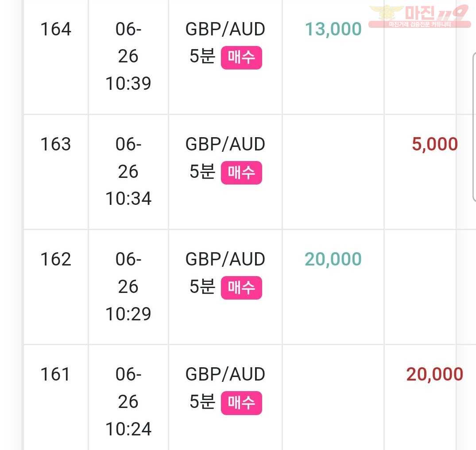Click the 06-26 10:39 timestamp
Screen dimensions: 476x450
pyautogui.click(x=128, y=57)
